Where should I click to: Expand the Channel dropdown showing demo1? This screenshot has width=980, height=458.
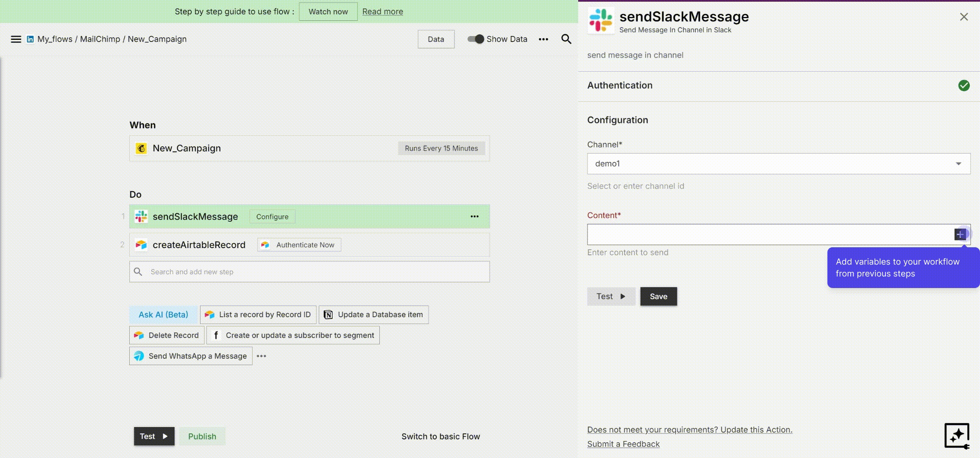pyautogui.click(x=779, y=164)
